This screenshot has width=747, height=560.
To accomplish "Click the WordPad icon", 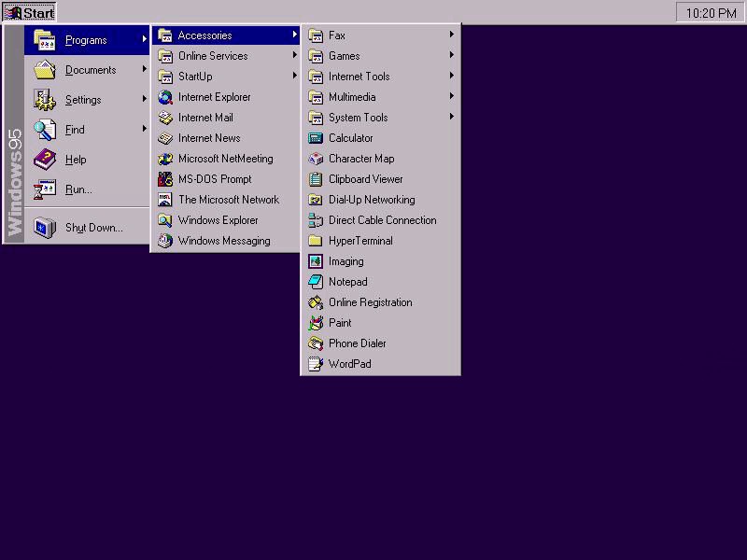I will point(316,364).
